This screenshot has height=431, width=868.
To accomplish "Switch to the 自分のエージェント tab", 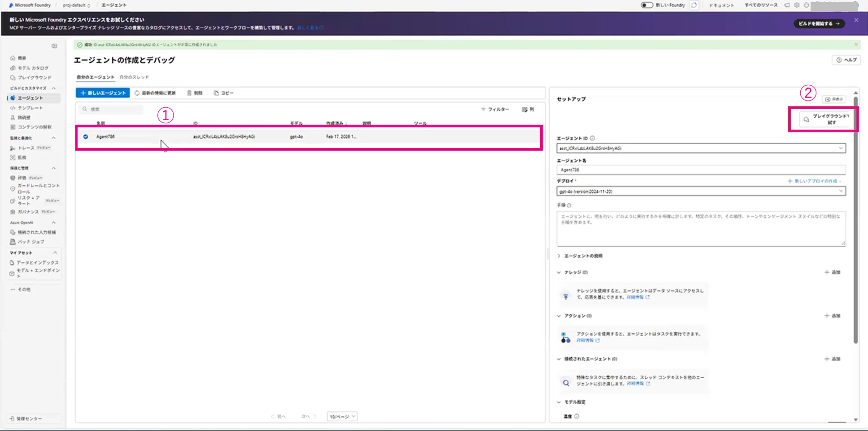I will coord(96,77).
